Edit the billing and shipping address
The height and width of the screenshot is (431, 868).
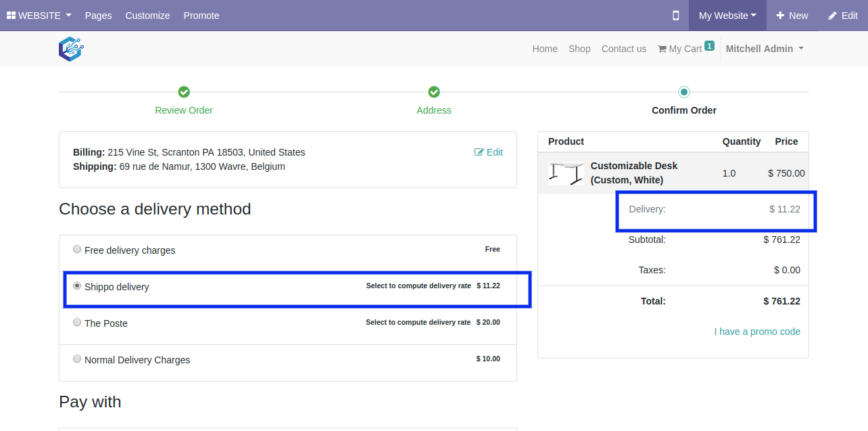[489, 152]
